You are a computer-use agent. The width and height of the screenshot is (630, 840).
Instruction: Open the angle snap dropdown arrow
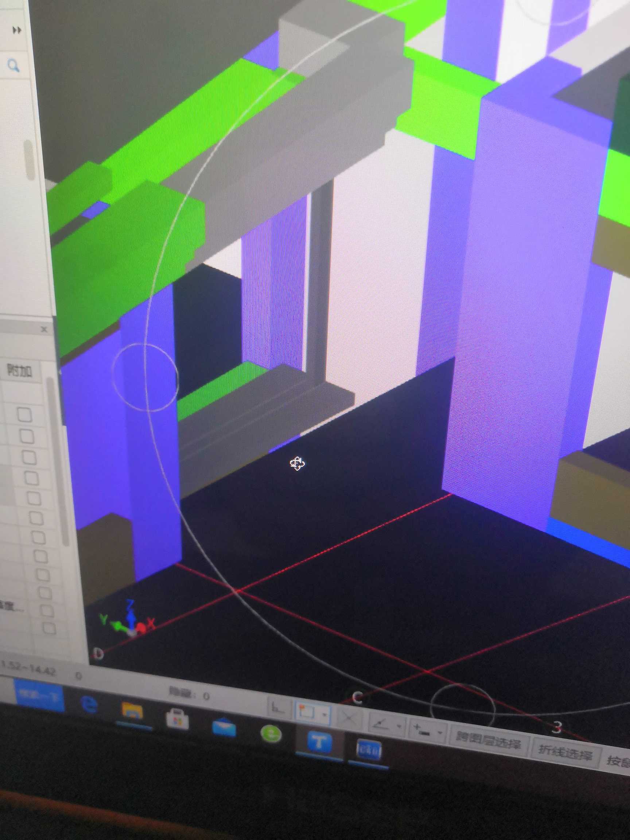399,726
